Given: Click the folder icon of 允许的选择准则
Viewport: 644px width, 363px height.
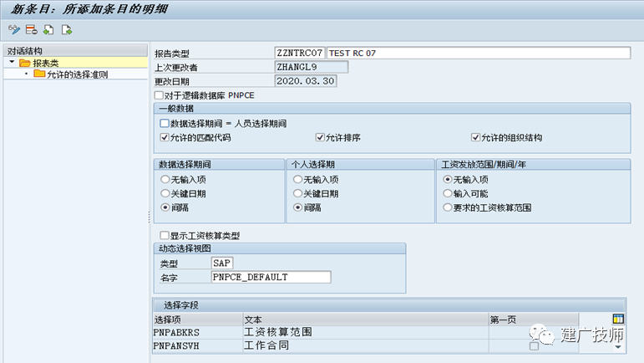Looking at the screenshot, I should click(x=39, y=74).
